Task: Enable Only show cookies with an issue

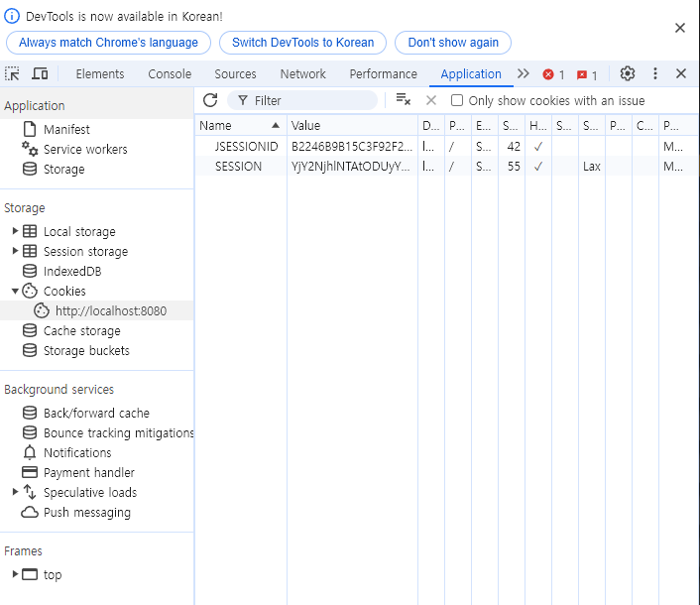Action: [457, 100]
